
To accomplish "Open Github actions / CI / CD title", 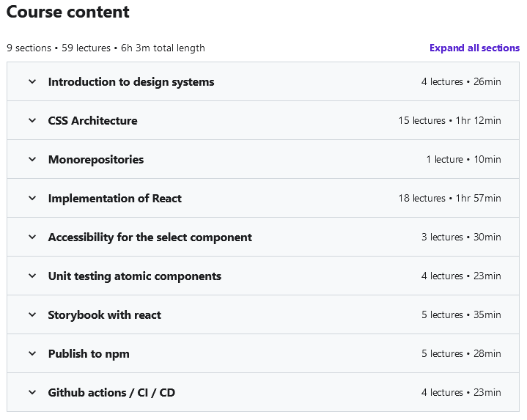I will point(111,393).
